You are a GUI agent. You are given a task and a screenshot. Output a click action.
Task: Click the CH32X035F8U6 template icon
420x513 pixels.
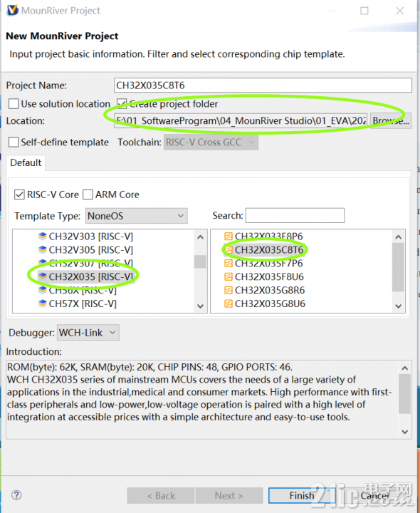(x=228, y=276)
